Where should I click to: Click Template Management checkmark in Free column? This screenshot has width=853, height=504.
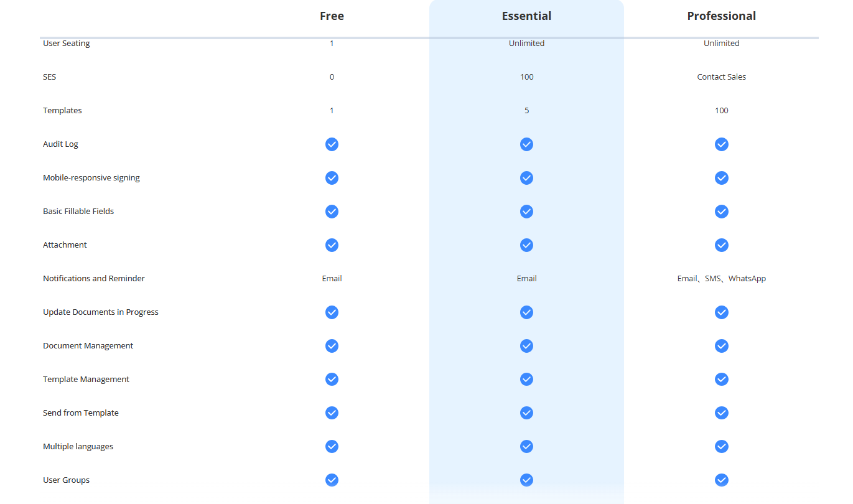(332, 380)
